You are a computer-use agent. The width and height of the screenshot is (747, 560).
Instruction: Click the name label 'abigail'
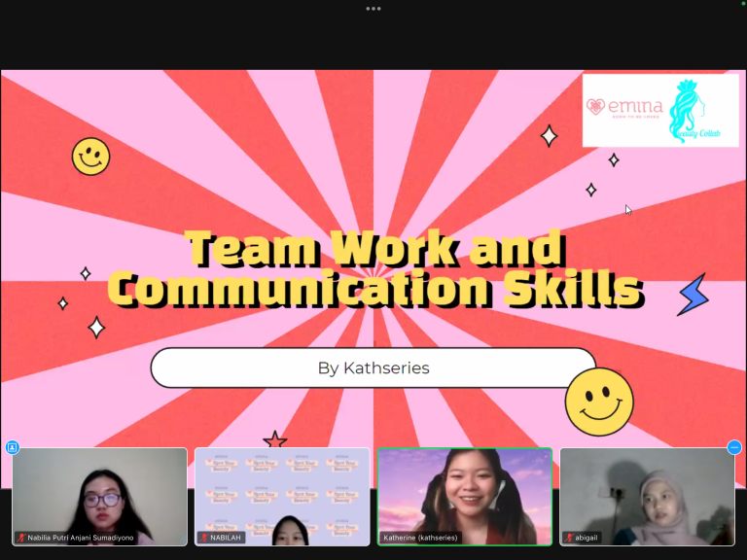click(586, 538)
